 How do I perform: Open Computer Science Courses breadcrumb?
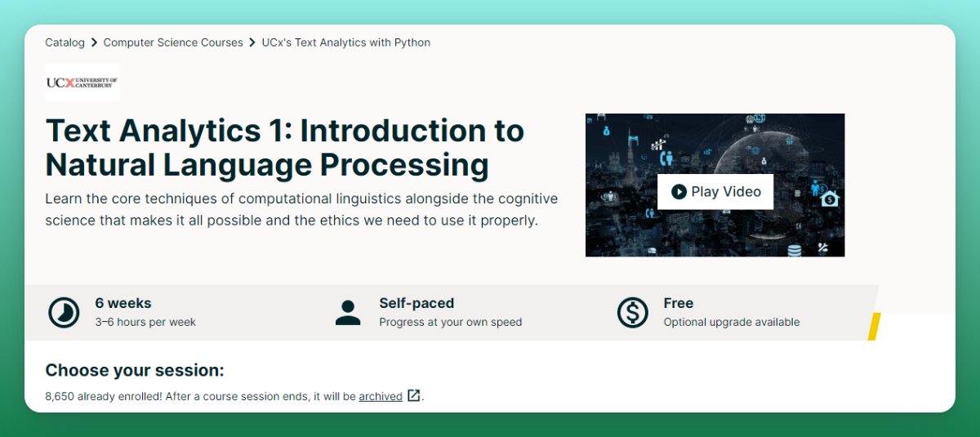[173, 42]
